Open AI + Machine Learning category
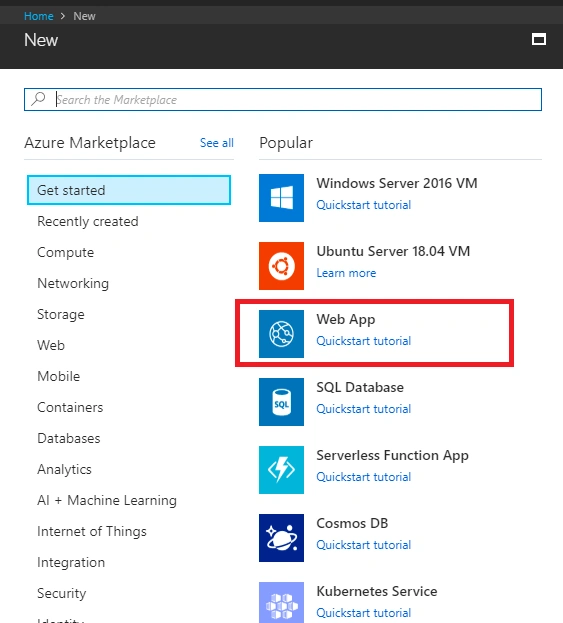This screenshot has width=563, height=623. (x=107, y=500)
